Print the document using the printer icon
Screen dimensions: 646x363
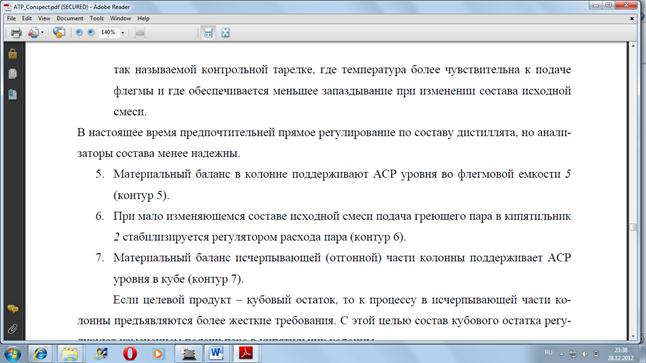coord(16,33)
